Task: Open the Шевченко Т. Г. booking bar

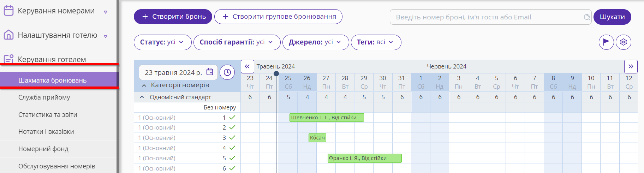Action: tap(327, 118)
